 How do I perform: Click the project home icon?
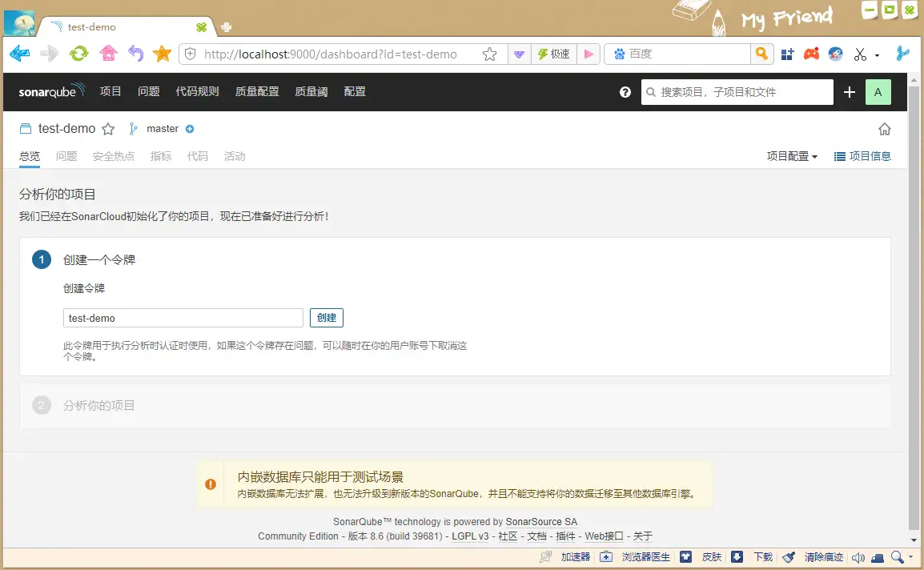(x=884, y=129)
